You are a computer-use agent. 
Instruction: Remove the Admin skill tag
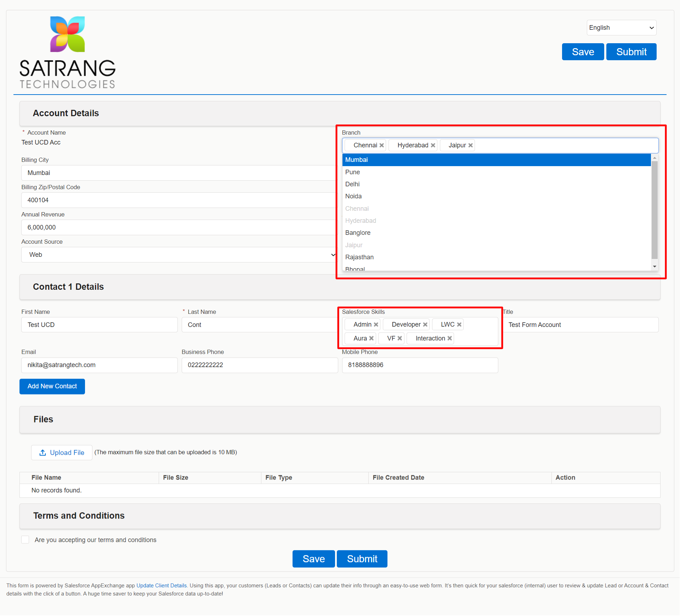pos(376,324)
